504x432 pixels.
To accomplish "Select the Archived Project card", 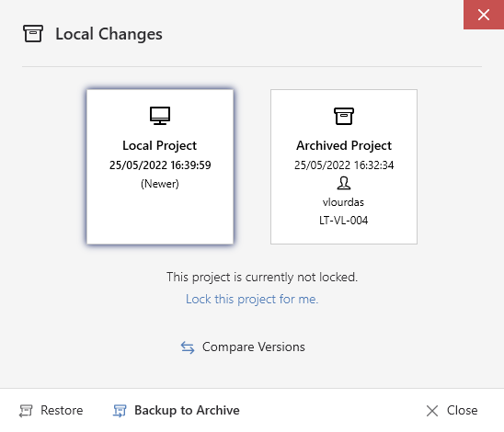I will pos(344,166).
